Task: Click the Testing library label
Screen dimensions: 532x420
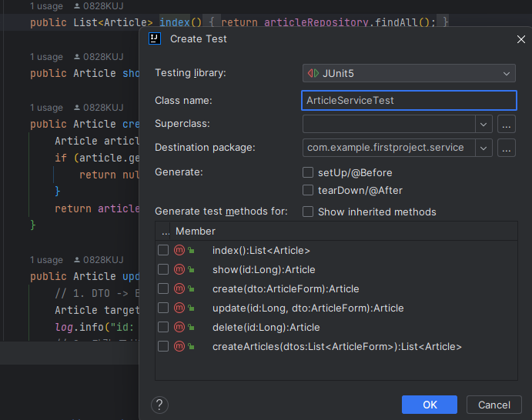Action: 190,73
